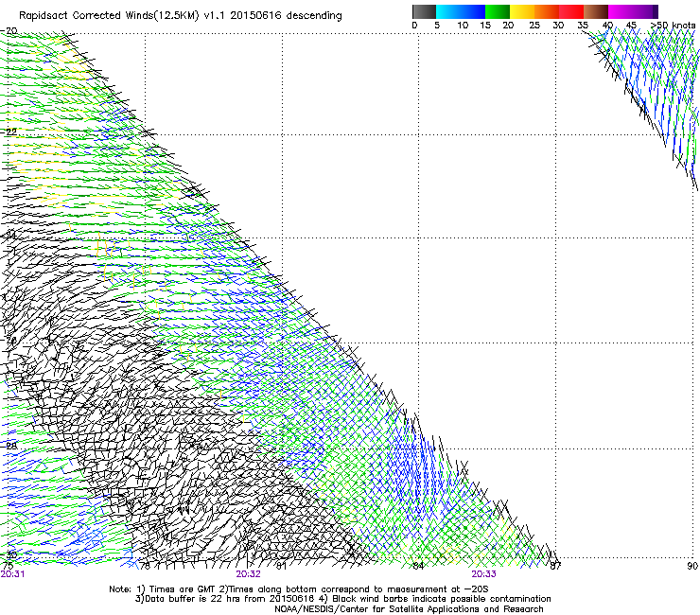Viewport: 700px width, 615px height.
Task: Click the blue 5-15 knots legend segment
Action: pos(461,11)
